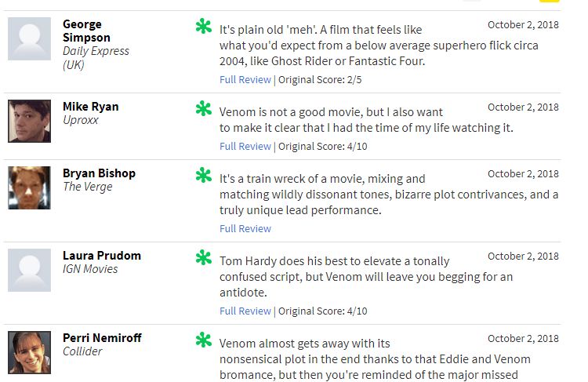Click Bryan Bishop's profile photo

point(30,187)
